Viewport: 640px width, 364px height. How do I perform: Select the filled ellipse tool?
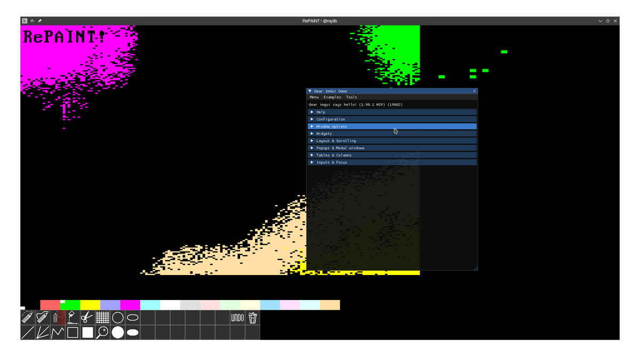132,333
